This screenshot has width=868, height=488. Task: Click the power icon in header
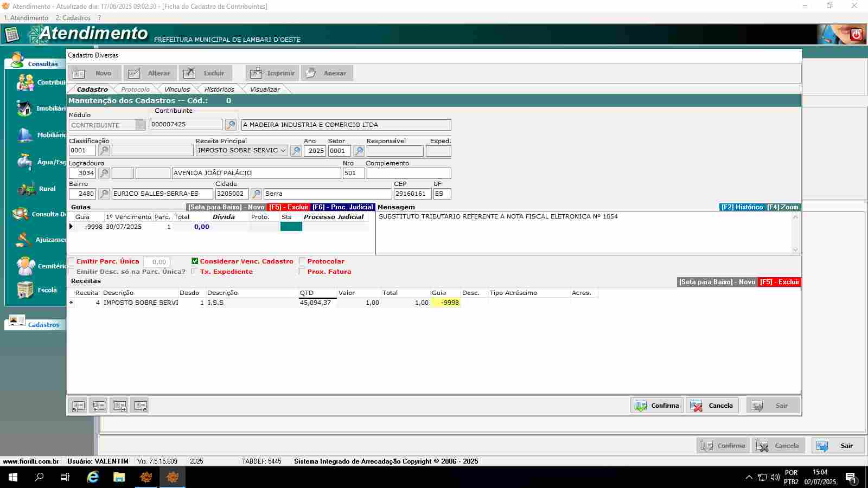pos(856,35)
